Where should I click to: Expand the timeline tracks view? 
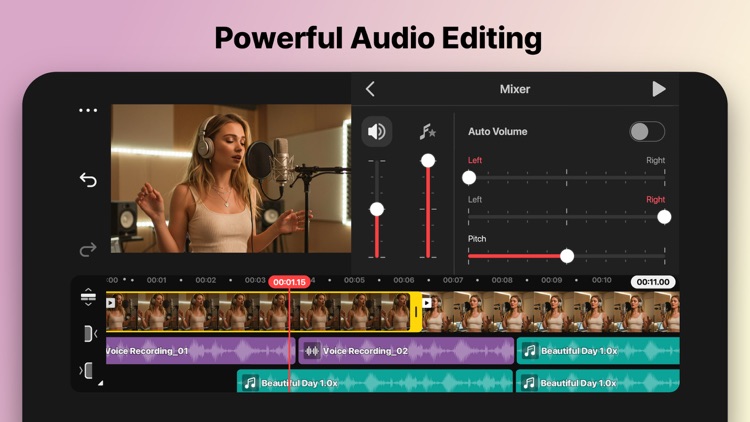(x=88, y=297)
